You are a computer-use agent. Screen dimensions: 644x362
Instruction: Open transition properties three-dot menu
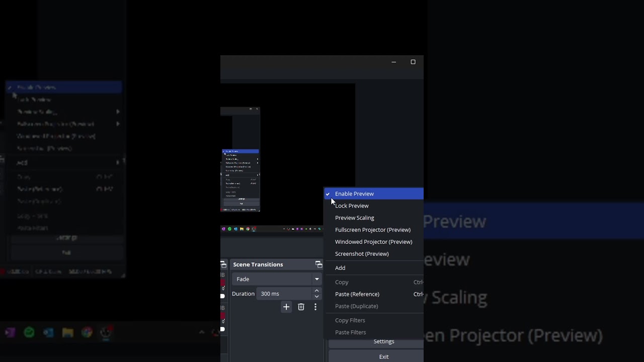(315, 307)
